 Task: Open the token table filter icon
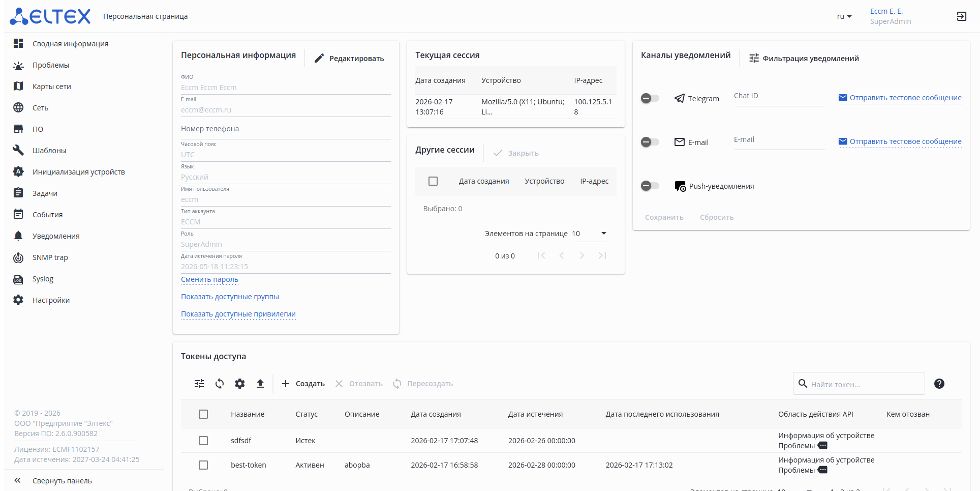[x=199, y=384]
